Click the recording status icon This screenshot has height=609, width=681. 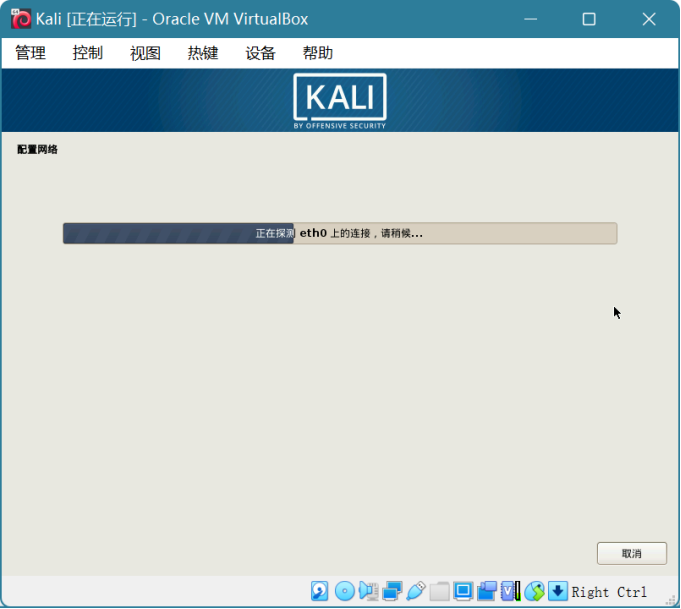click(487, 592)
